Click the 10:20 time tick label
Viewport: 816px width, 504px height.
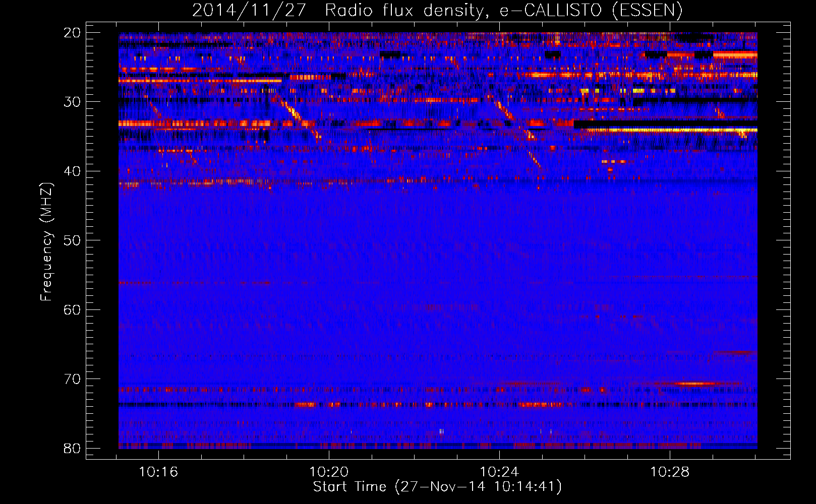329,472
